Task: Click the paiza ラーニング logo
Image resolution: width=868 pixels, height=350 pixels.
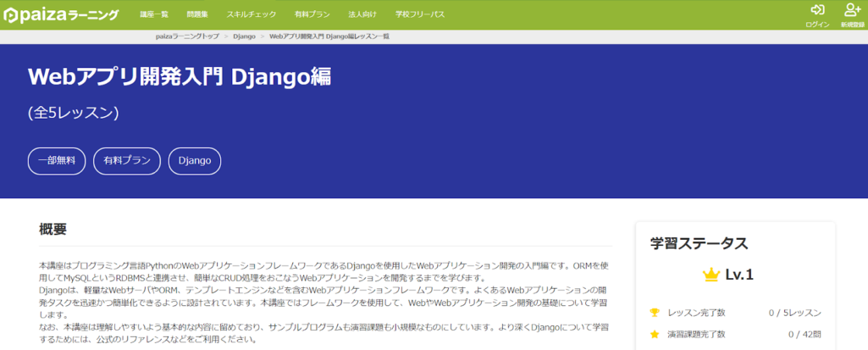Action: pos(61,15)
